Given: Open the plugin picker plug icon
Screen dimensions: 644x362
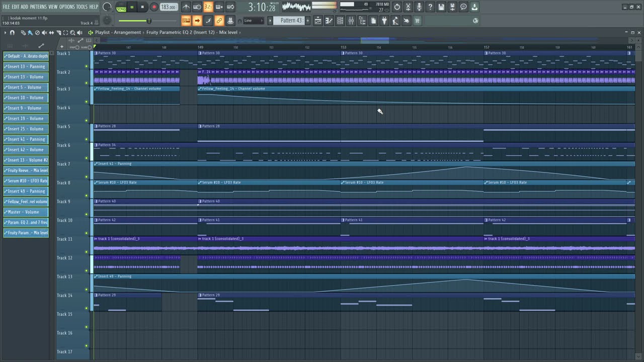Looking at the screenshot, I should click(384, 21).
